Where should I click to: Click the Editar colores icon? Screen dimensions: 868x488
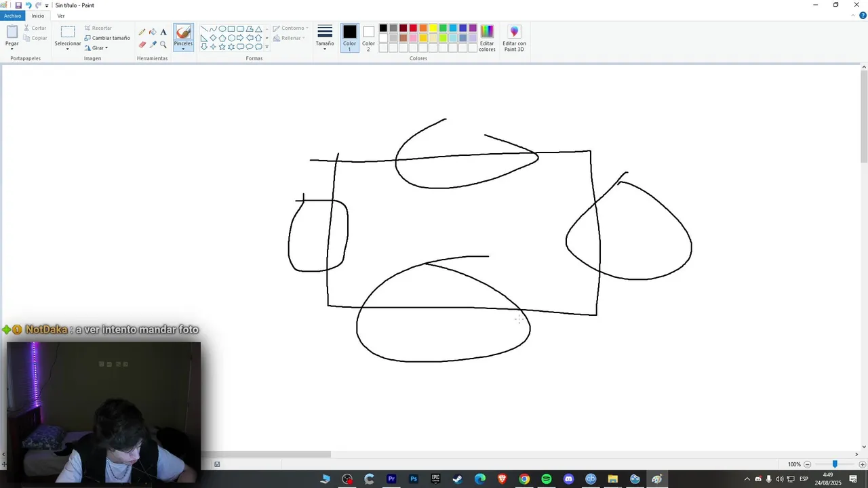pos(487,31)
